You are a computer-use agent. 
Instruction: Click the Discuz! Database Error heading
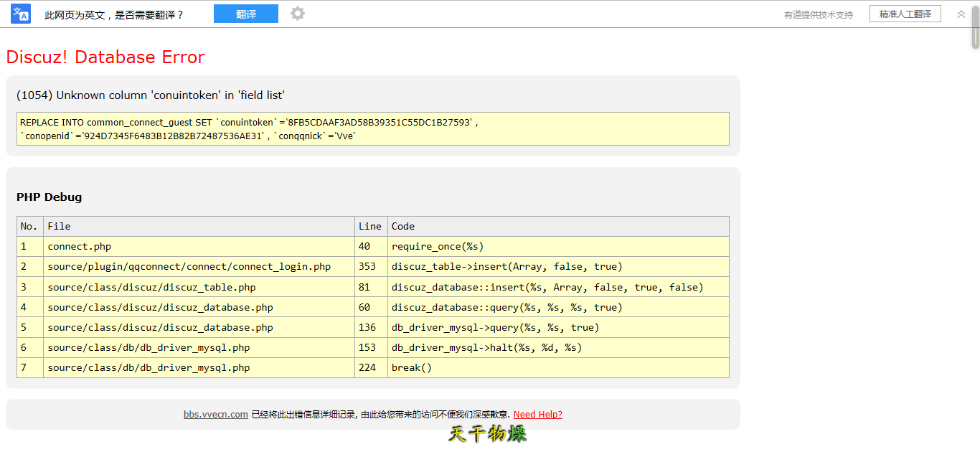105,57
